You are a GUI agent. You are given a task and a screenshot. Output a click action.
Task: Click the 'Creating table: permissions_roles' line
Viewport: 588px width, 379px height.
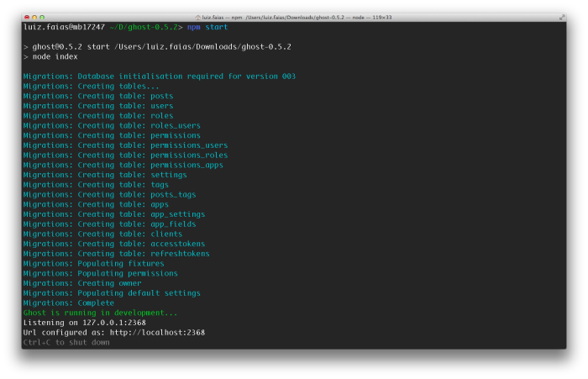click(x=125, y=155)
